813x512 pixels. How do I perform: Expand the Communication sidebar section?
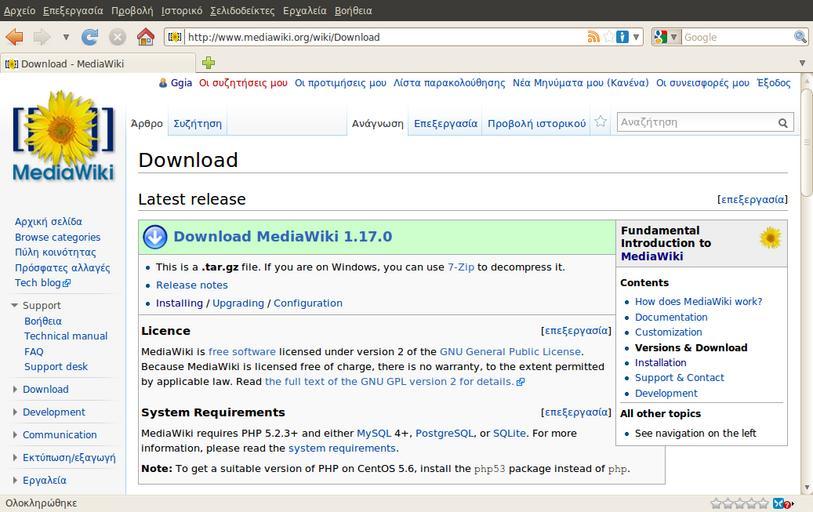pyautogui.click(x=15, y=435)
